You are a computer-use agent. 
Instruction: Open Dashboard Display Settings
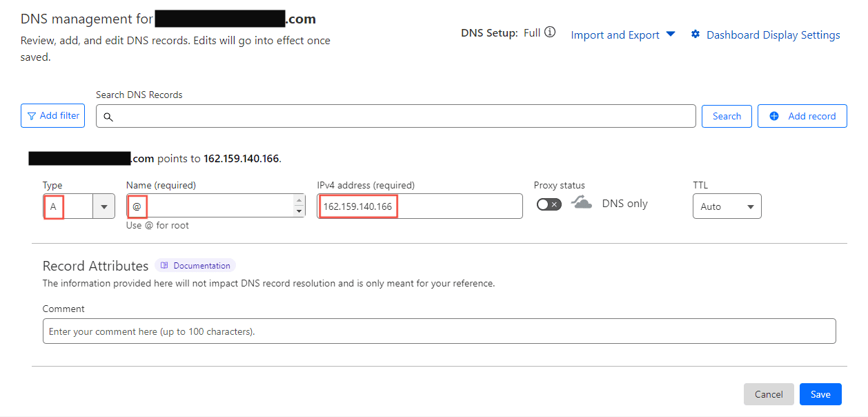coord(773,35)
